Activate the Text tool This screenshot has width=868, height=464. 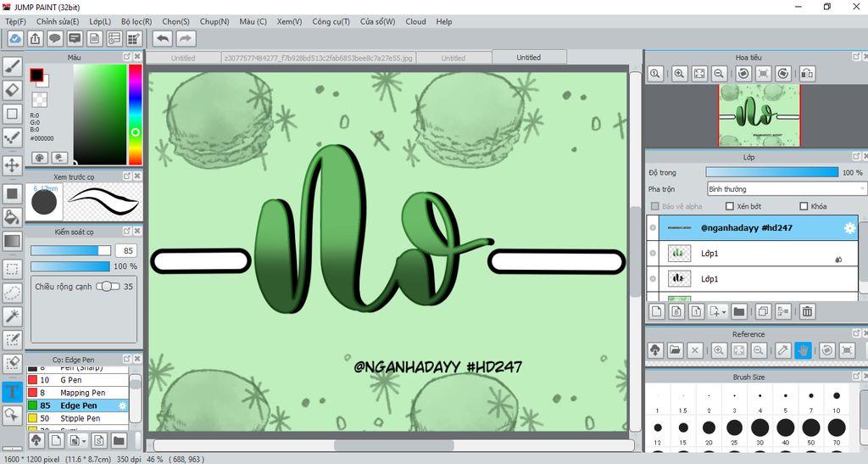pyautogui.click(x=12, y=392)
